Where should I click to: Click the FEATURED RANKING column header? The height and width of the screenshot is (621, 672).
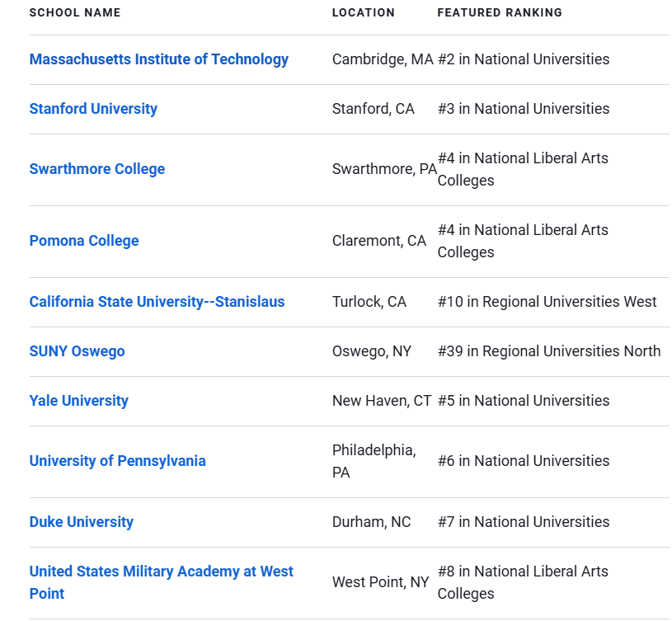500,13
